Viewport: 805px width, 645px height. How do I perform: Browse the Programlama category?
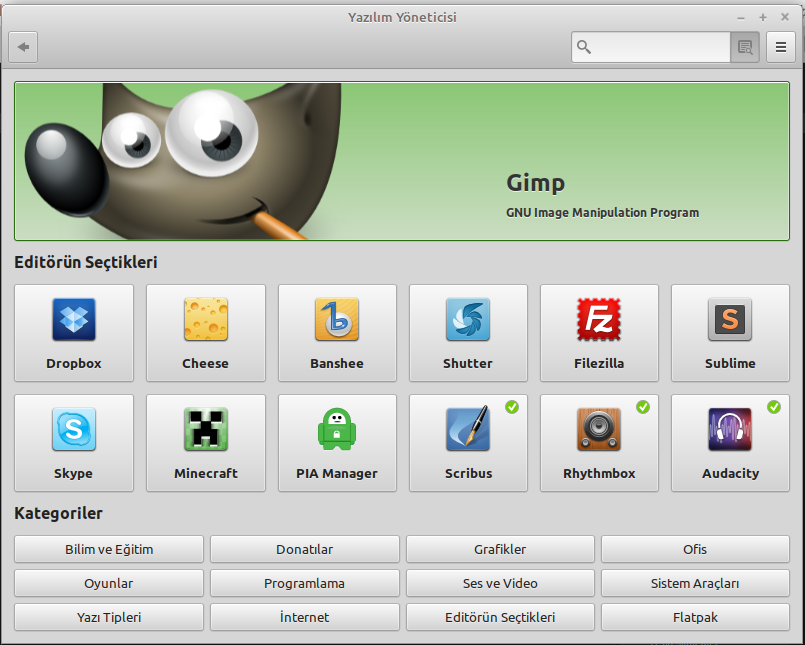pyautogui.click(x=304, y=583)
